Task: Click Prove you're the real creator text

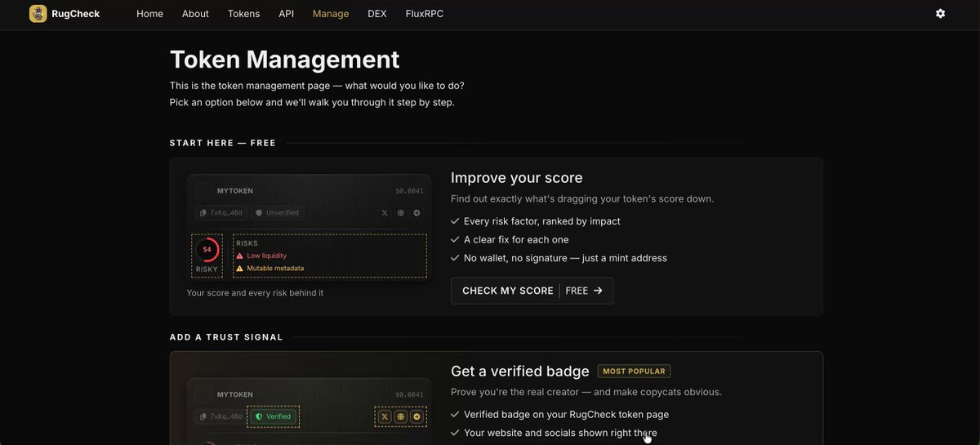Action: [586, 392]
